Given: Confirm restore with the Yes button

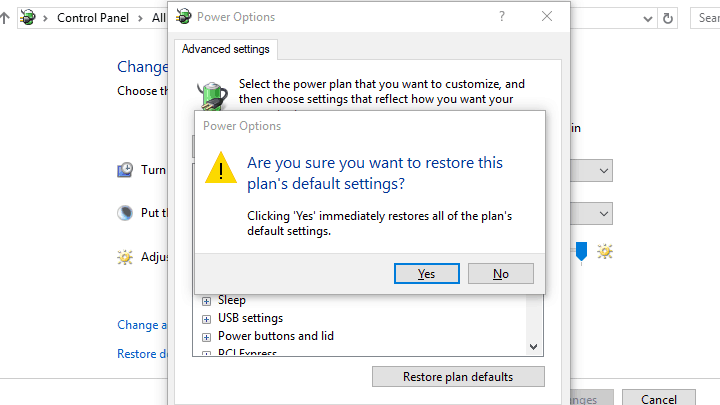Looking at the screenshot, I should point(426,274).
